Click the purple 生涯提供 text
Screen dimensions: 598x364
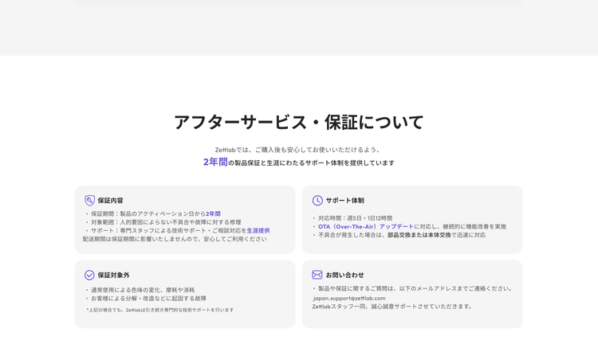(x=258, y=230)
